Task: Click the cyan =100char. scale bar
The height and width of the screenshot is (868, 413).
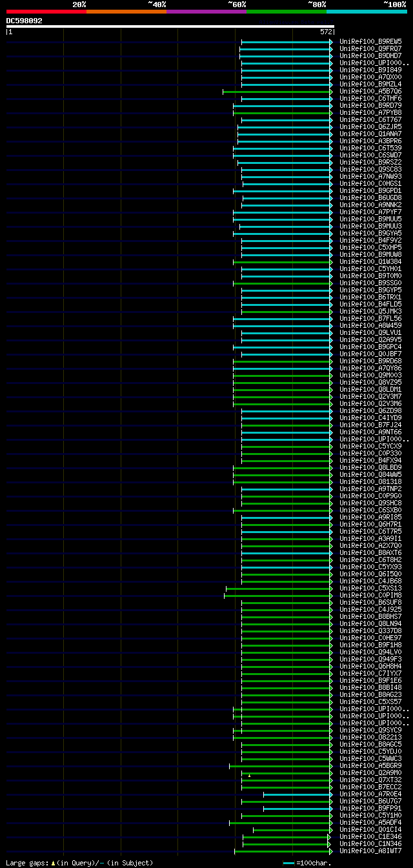Action: click(x=288, y=863)
